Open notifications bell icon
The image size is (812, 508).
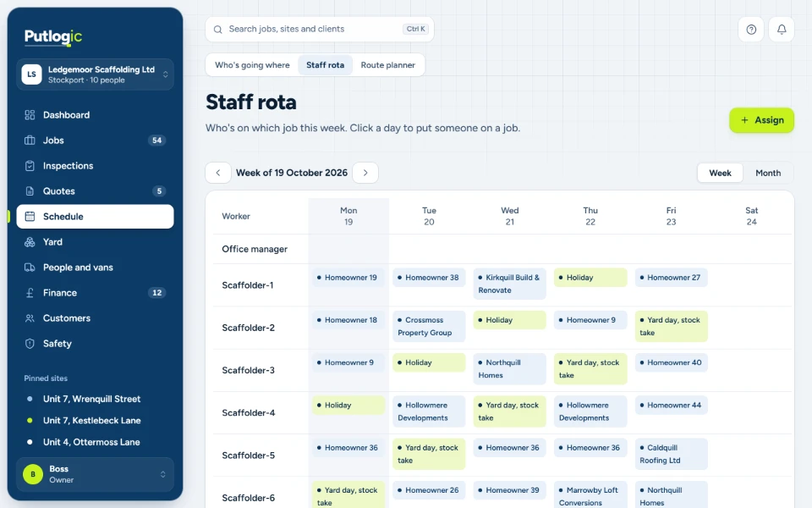coord(782,30)
